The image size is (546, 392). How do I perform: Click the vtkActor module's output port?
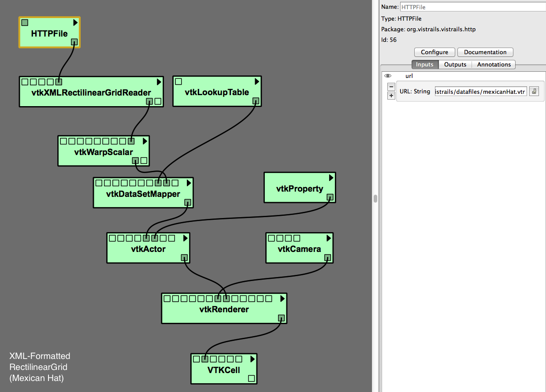click(184, 258)
